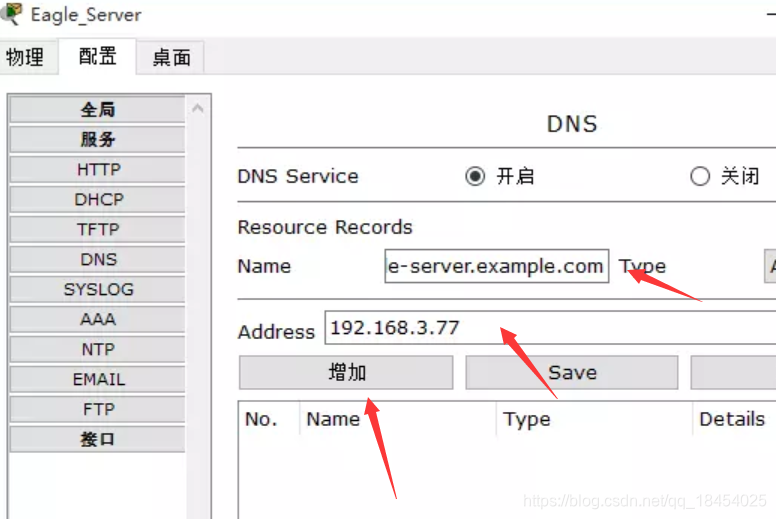Select the 关闭 radio button
This screenshot has width=776, height=519.
coord(700,176)
